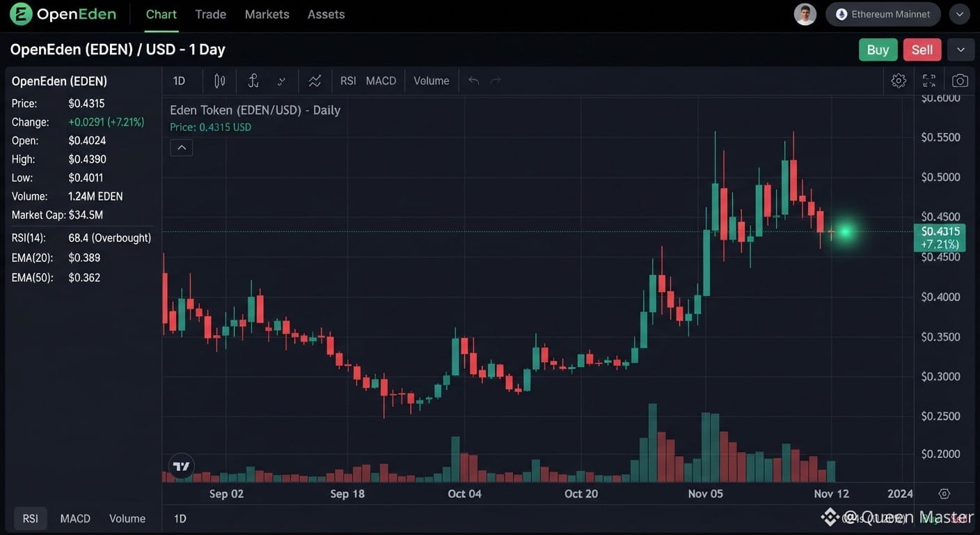This screenshot has height=535, width=980.
Task: Switch to the MACD tab at bottom left
Action: [75, 518]
